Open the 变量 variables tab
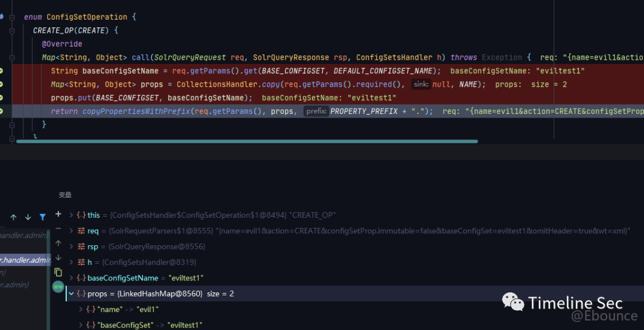The image size is (644, 330). click(x=65, y=195)
